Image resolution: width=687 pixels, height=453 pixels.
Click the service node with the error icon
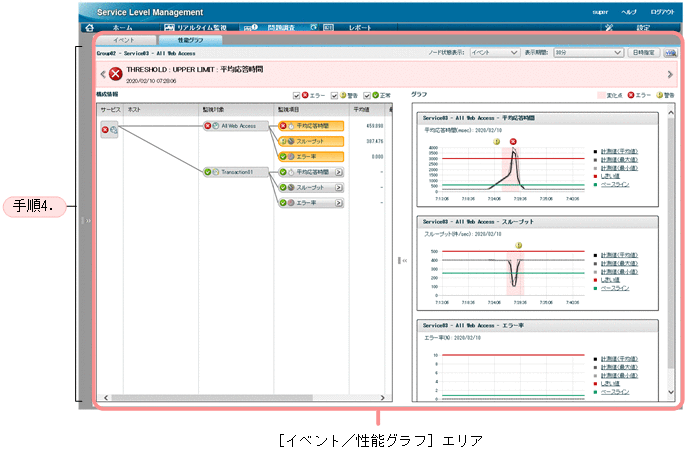(109, 130)
